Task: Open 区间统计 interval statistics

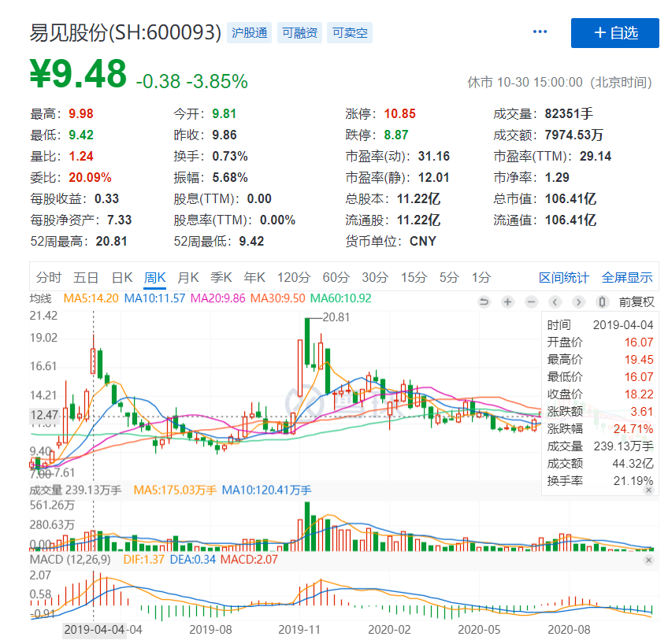Action: 564,278
